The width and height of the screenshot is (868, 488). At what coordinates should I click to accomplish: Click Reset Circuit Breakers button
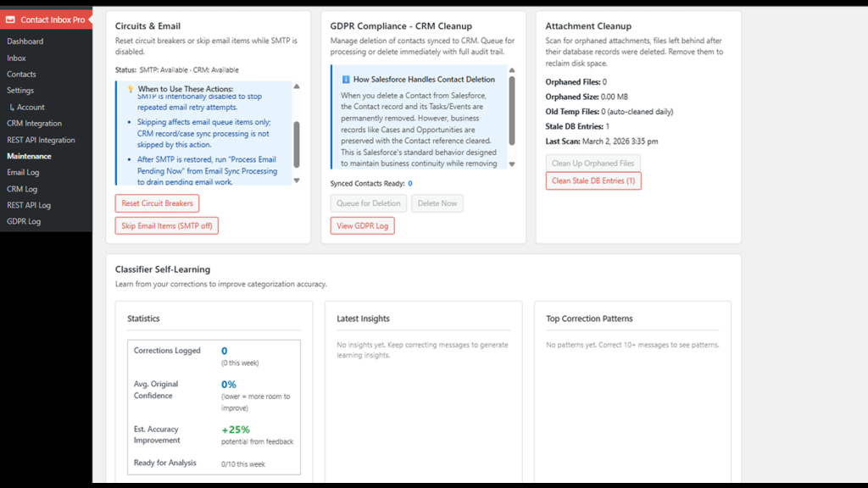point(157,203)
